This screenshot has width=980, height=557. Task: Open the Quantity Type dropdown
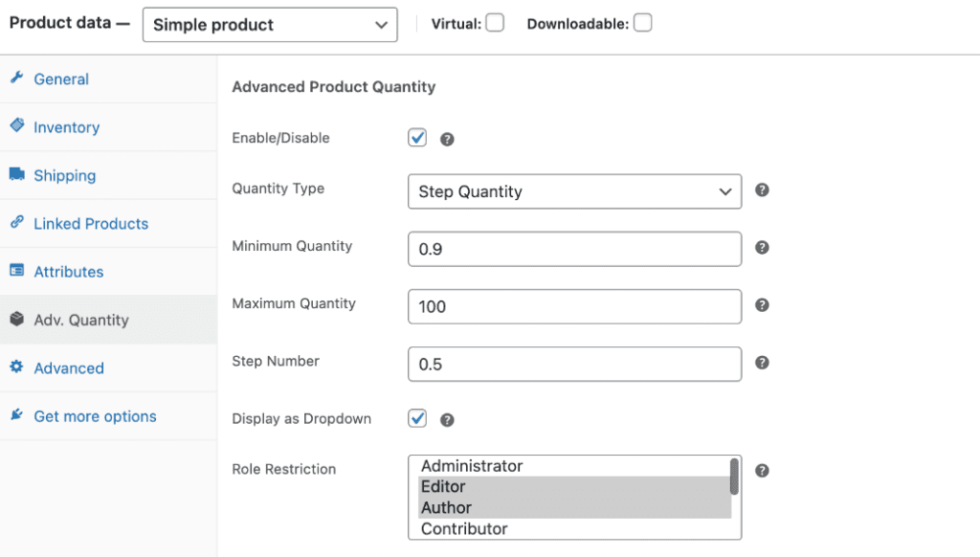(574, 191)
